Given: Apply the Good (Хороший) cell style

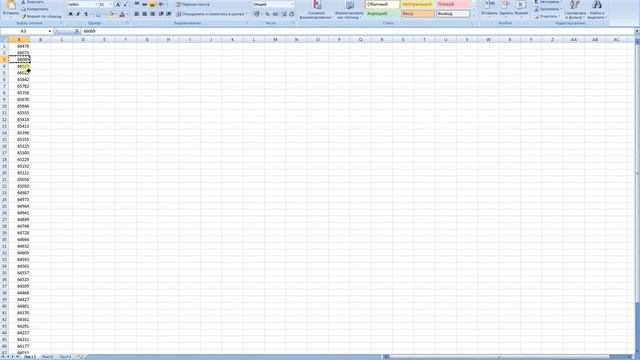Looking at the screenshot, I should (382, 14).
